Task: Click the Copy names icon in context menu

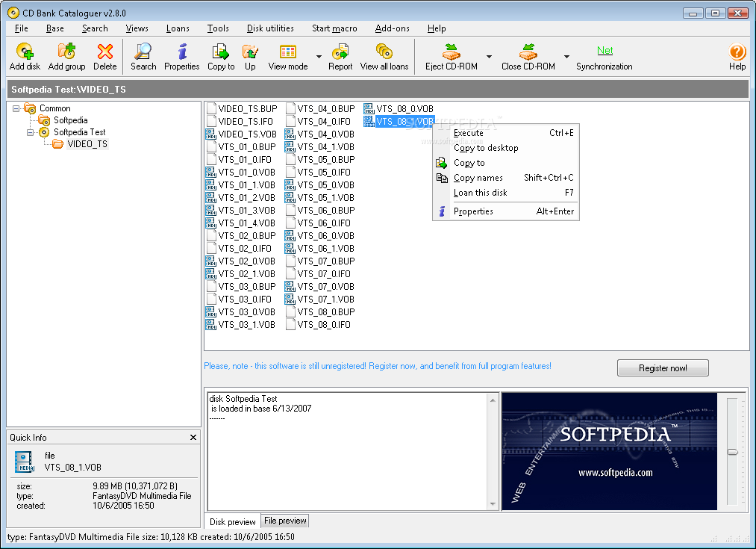Action: pos(442,178)
